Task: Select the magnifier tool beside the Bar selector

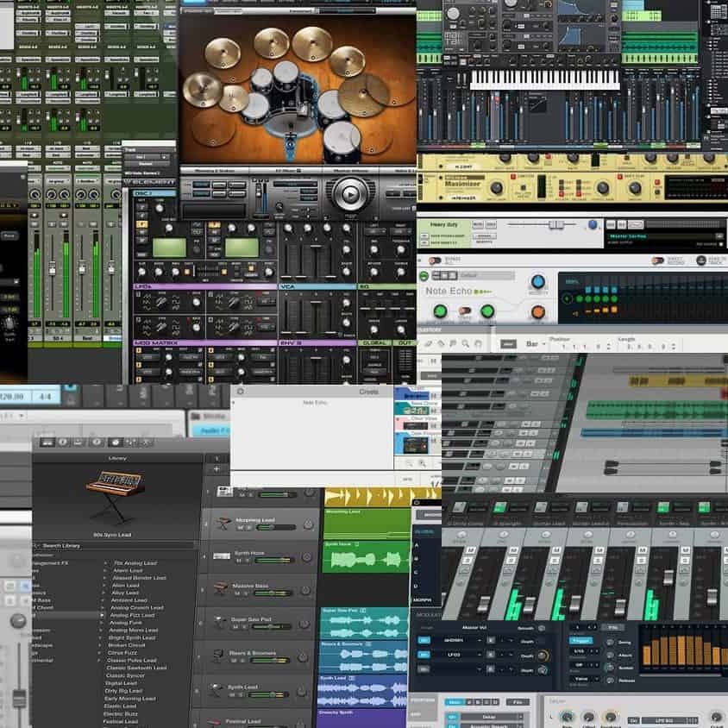Action: pyautogui.click(x=466, y=344)
